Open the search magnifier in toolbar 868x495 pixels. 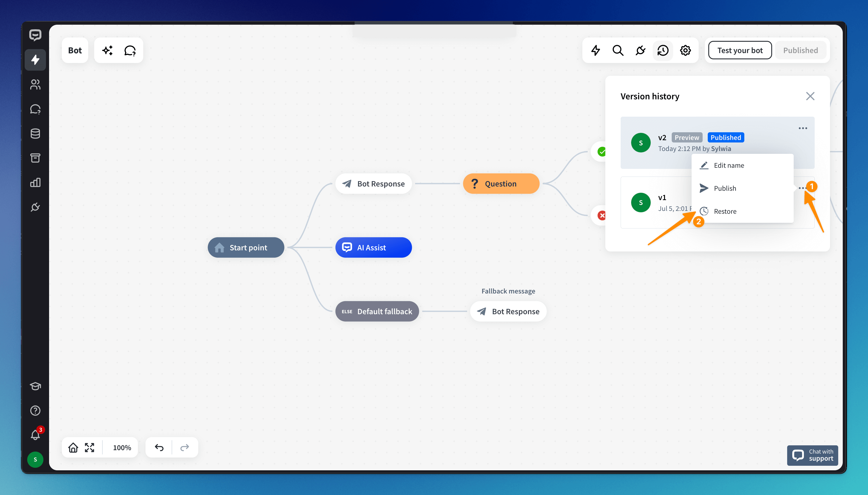(618, 50)
